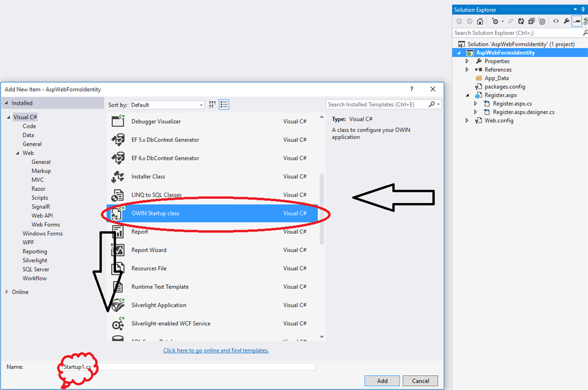
Task: Select Web Forms template category
Action: (x=46, y=225)
